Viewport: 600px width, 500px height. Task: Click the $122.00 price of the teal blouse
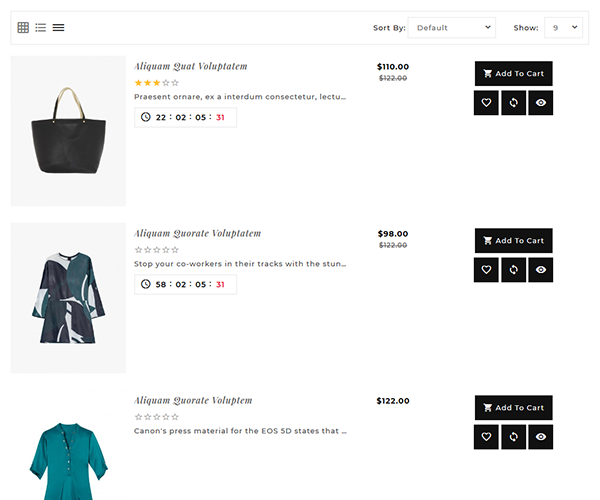pyautogui.click(x=393, y=401)
